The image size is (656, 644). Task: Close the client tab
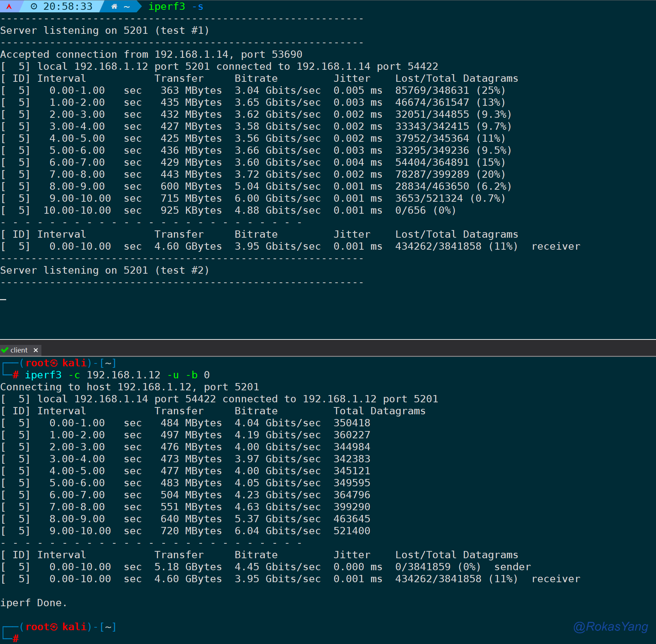[36, 350]
